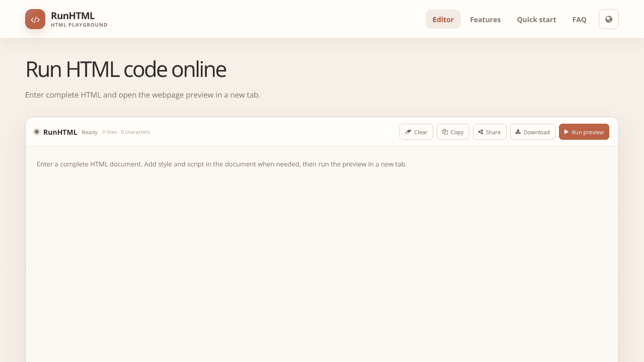Click the 'Ready' status text
Screen dimensions: 644x362
point(90,132)
